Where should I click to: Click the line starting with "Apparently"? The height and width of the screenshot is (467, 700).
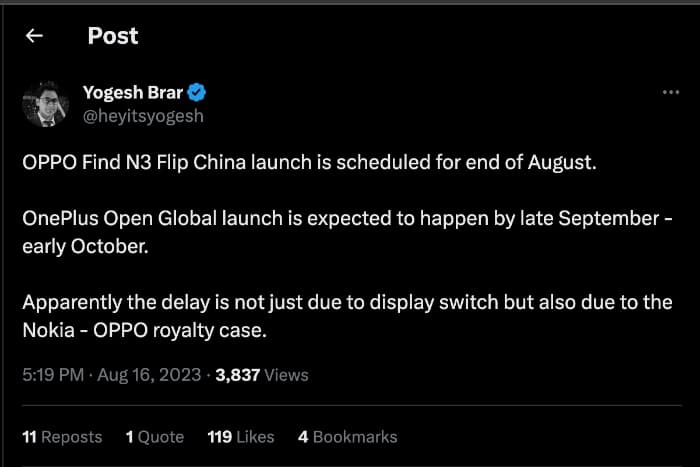(346, 302)
